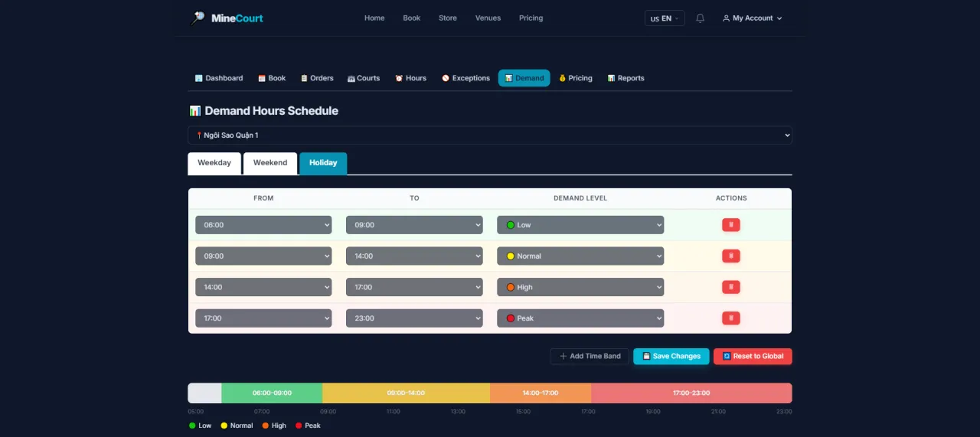Open the To 23:00 time dropdown
Image resolution: width=980 pixels, height=437 pixels.
[x=414, y=318]
